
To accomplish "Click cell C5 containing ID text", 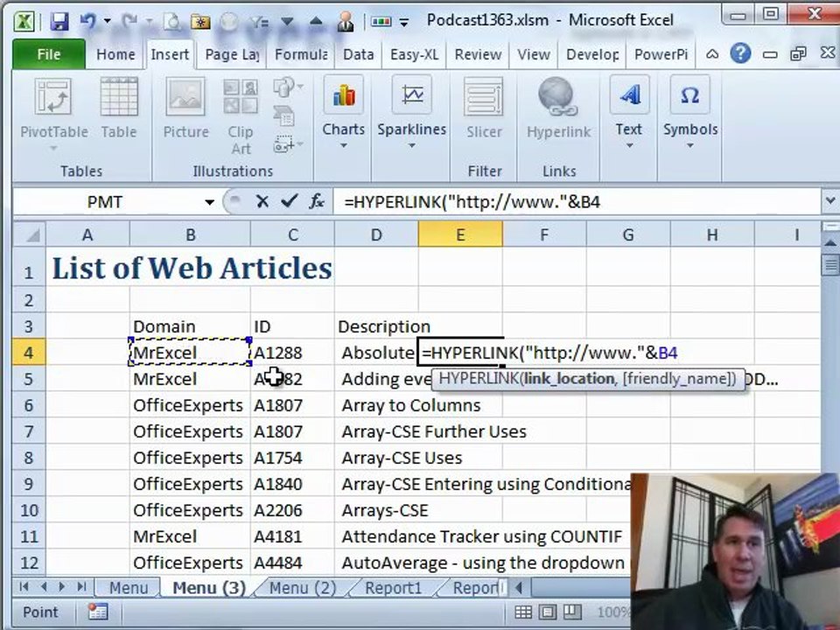I will (x=292, y=379).
